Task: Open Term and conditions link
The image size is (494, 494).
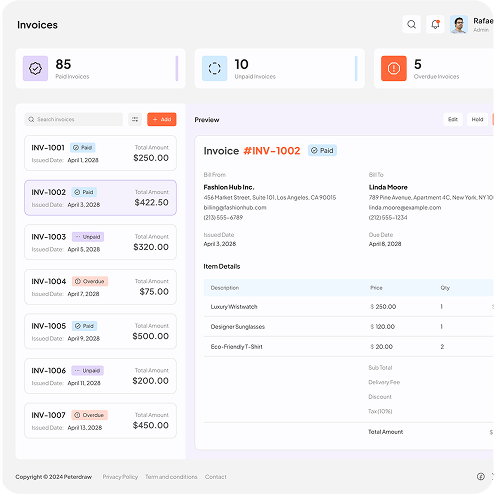Action: point(171,477)
